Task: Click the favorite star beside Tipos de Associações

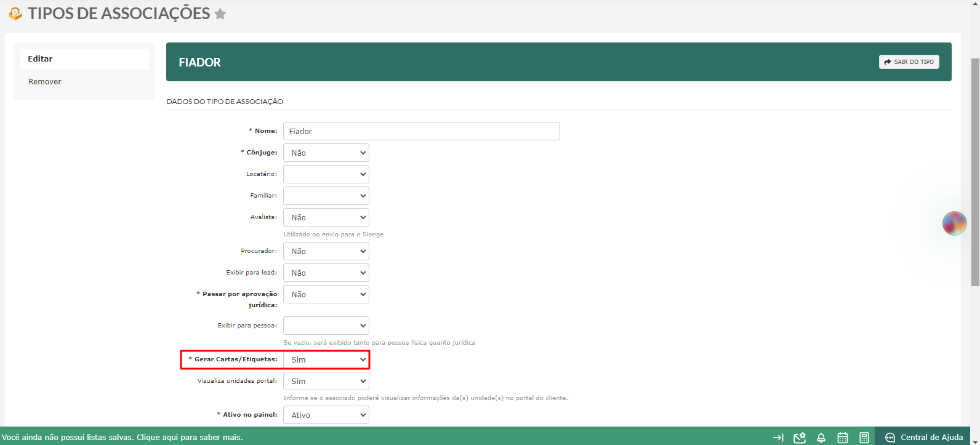Action: coord(220,14)
